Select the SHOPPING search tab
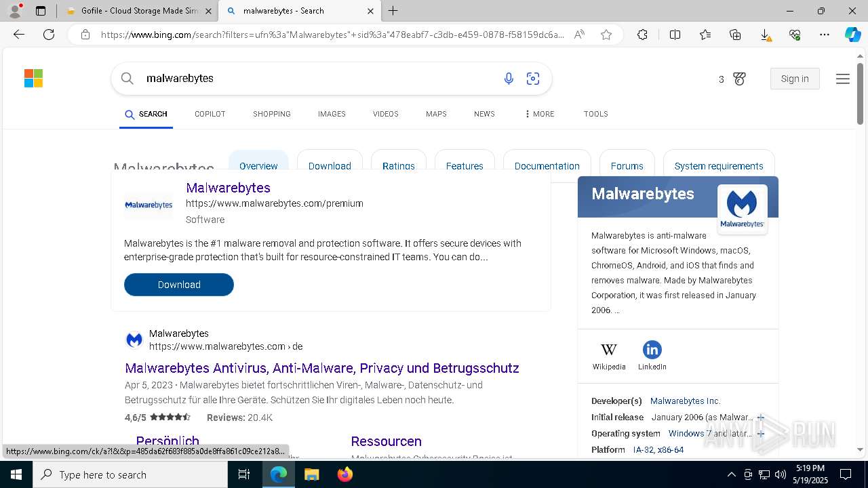Screen dimensions: 868x488 coord(272,114)
